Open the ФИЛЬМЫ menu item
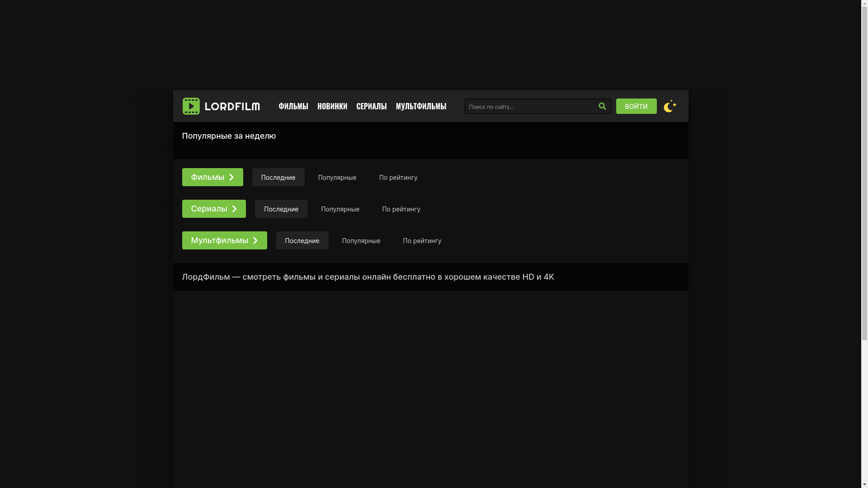 [x=293, y=106]
